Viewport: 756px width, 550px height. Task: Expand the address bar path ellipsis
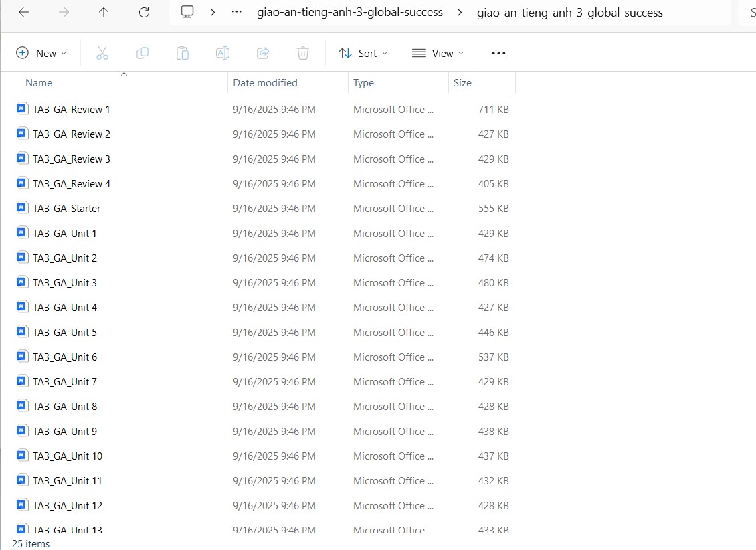tap(236, 12)
